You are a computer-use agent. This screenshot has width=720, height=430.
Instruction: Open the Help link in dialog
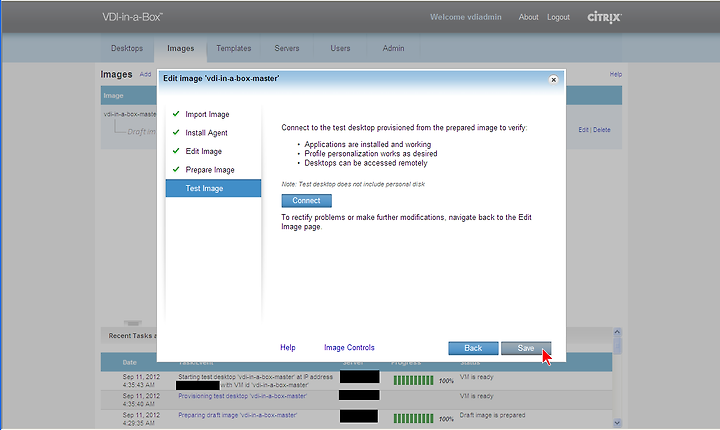pos(288,348)
